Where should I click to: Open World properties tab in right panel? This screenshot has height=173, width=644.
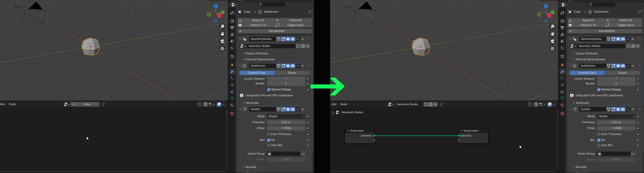562,48
